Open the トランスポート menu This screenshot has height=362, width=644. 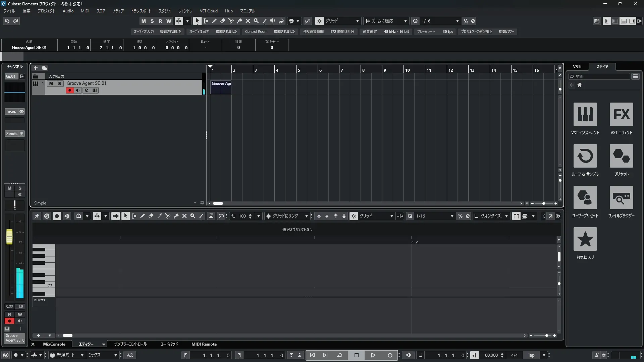pyautogui.click(x=141, y=11)
